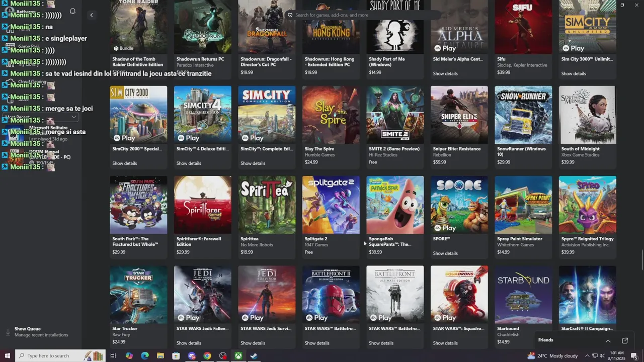The height and width of the screenshot is (362, 644).
Task: Open the volume control in system tray
Action: pos(603,356)
